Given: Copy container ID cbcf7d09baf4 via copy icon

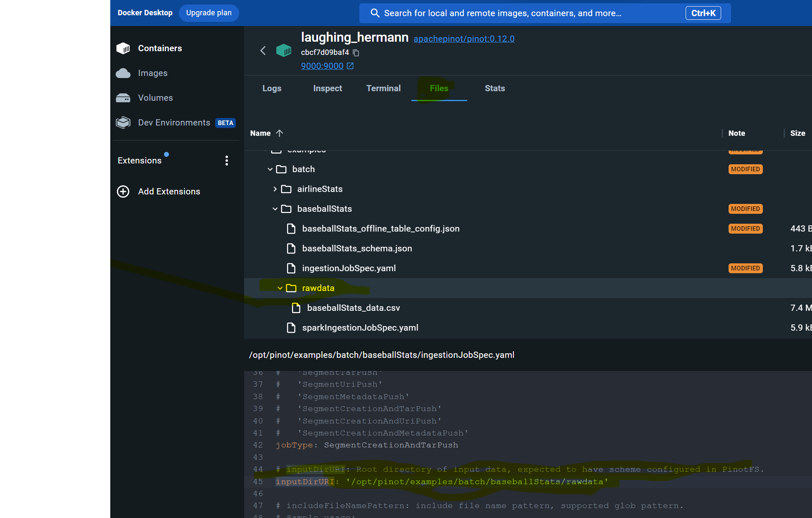Looking at the screenshot, I should (x=356, y=53).
